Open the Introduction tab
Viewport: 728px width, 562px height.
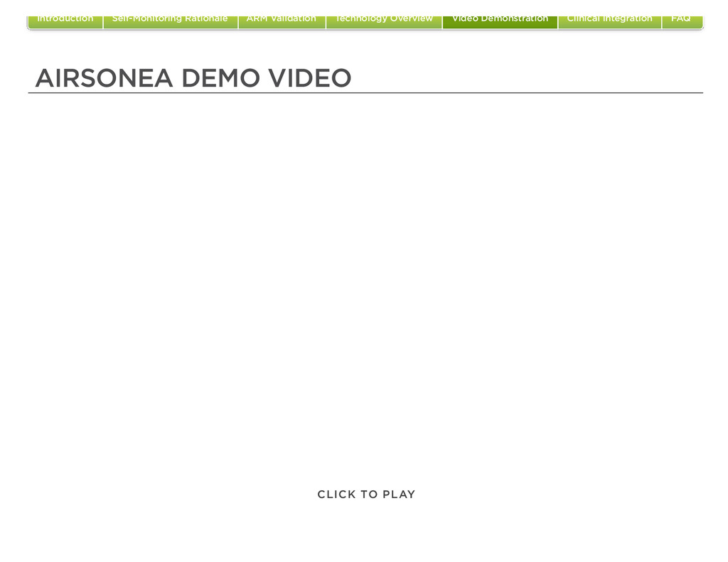pyautogui.click(x=65, y=22)
